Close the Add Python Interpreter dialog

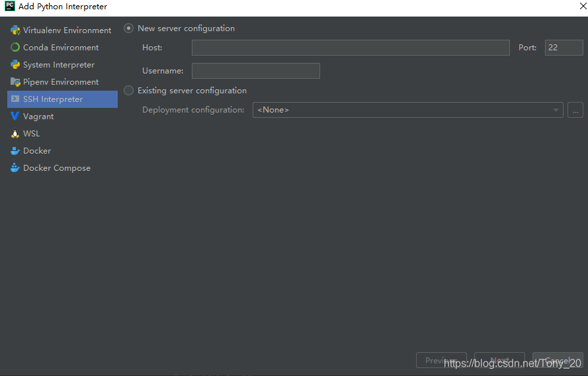pyautogui.click(x=583, y=6)
